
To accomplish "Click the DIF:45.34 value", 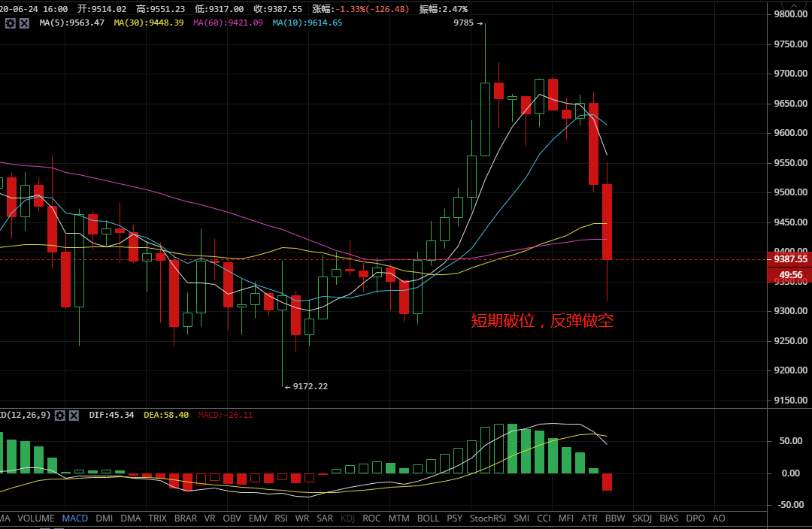I will click(111, 415).
